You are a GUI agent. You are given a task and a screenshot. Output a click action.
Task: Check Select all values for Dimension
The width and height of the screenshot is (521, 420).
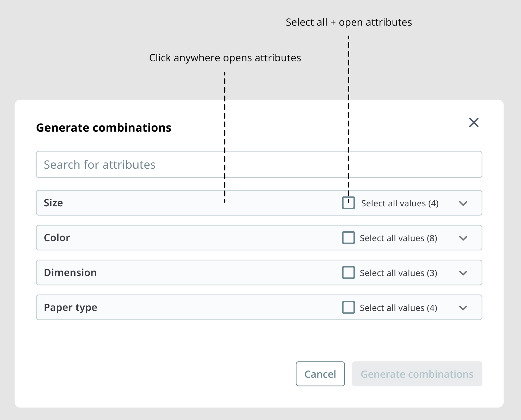point(348,273)
